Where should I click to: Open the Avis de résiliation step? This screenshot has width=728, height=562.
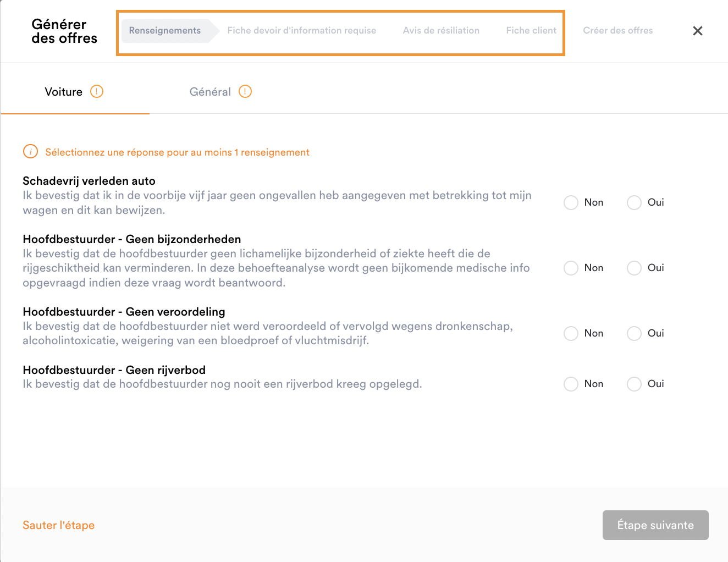(x=441, y=31)
